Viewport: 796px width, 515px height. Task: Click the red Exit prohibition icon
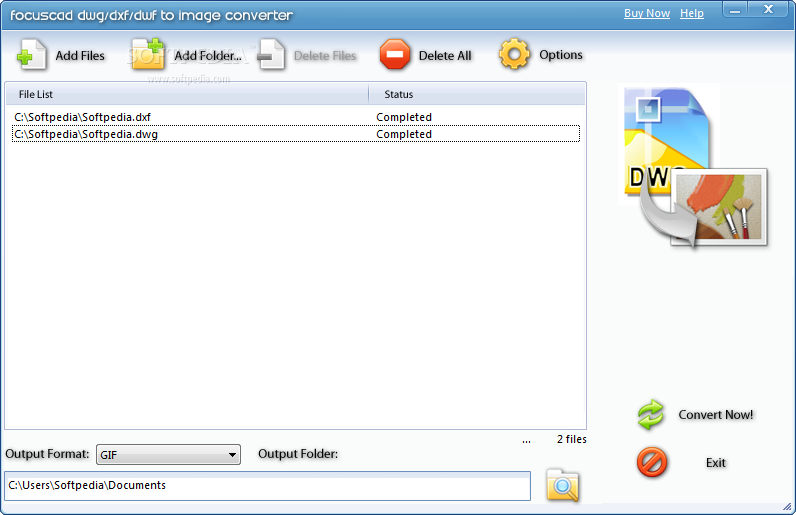coord(652,462)
